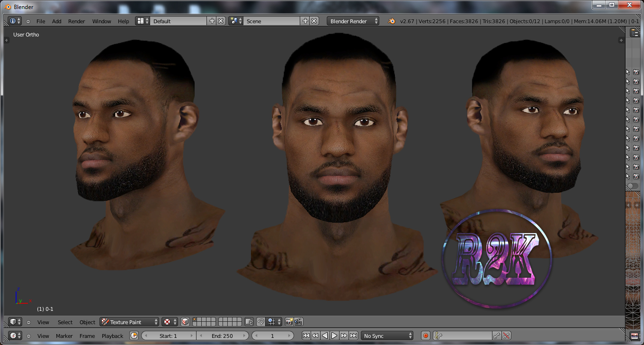Click the Blender logo in the info header
Screen dimensions: 644x345
391,21
